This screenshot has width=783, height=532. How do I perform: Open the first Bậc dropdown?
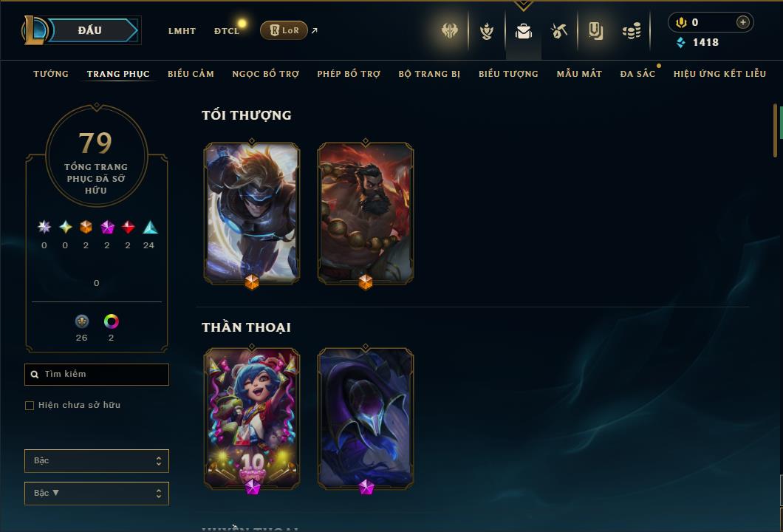click(x=96, y=460)
